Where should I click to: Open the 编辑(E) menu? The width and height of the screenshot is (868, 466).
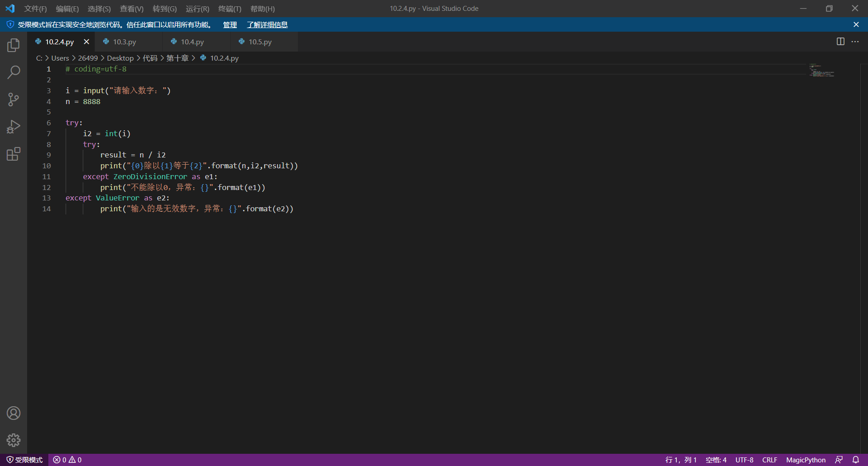click(67, 9)
